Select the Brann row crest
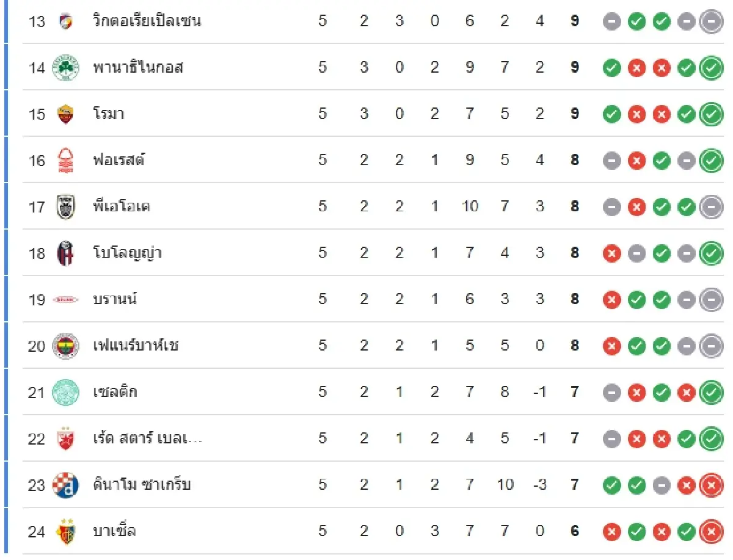This screenshot has height=560, width=733. [65, 299]
